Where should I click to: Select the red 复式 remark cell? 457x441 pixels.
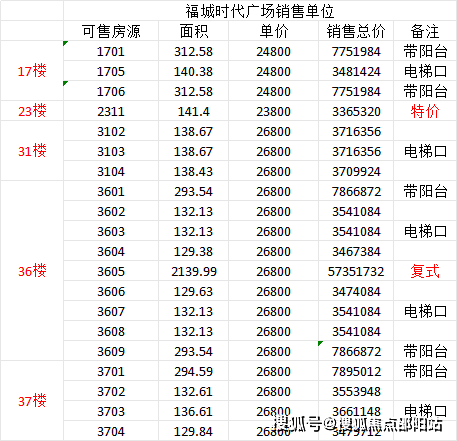[x=425, y=271]
